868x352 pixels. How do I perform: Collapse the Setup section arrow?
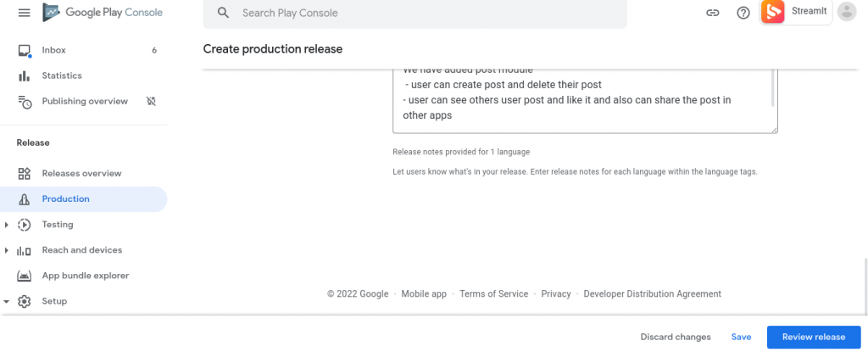click(7, 301)
